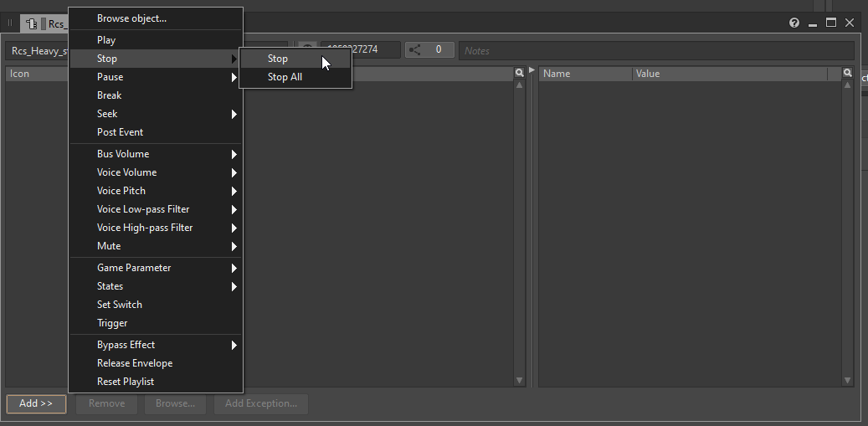
Task: Select the Post Event menu entry
Action: [x=120, y=132]
